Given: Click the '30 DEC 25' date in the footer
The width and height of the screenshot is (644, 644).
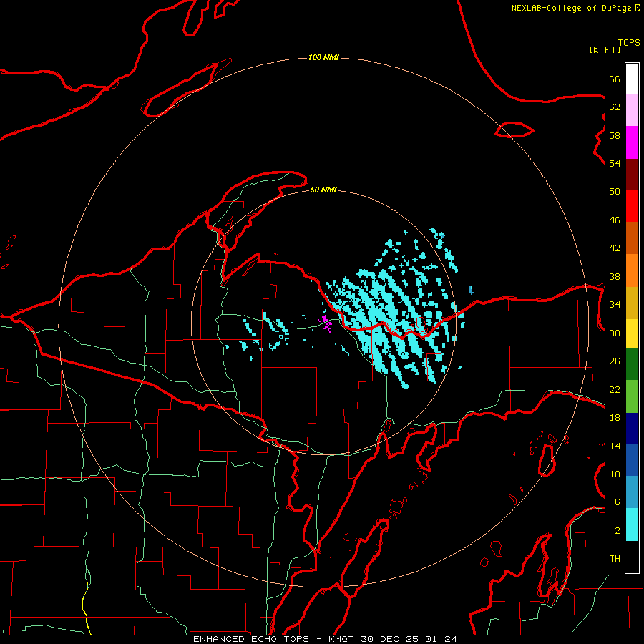Looking at the screenshot, I should [389, 639].
